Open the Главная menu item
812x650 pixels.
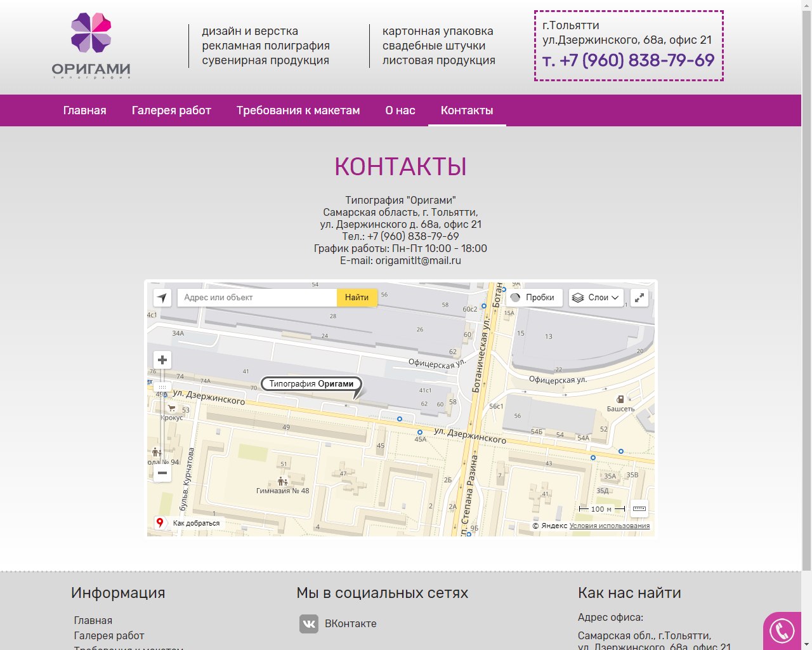(x=85, y=110)
